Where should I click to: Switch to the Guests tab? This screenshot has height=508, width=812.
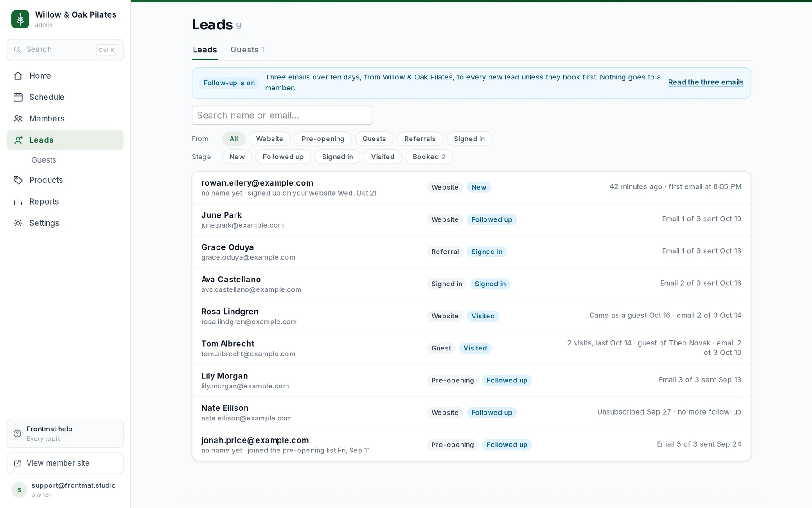247,50
